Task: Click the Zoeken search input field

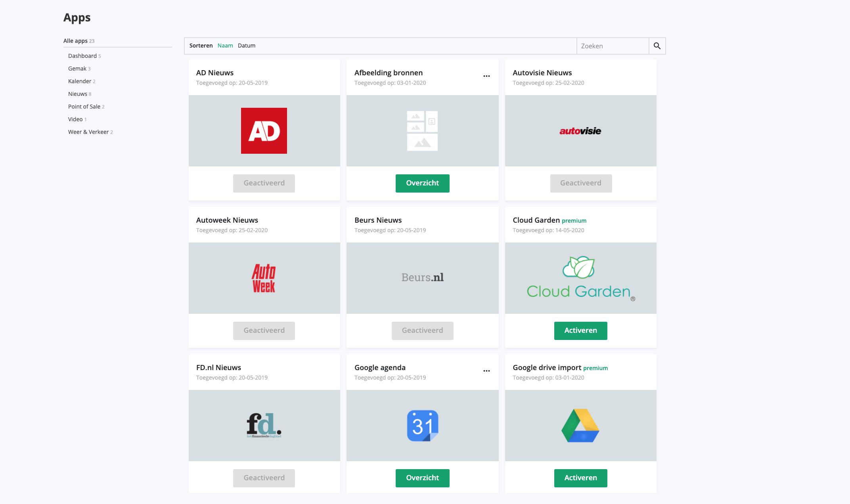Action: pyautogui.click(x=613, y=46)
